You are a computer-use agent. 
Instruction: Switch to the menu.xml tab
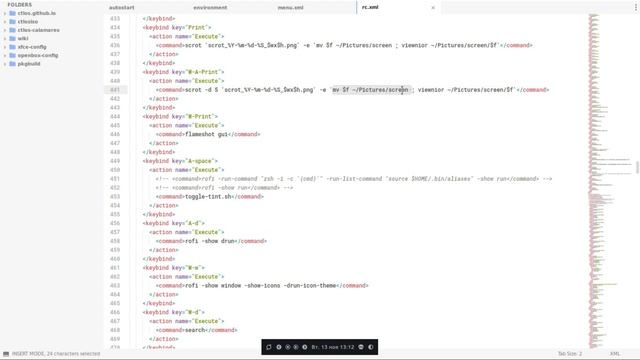point(291,7)
